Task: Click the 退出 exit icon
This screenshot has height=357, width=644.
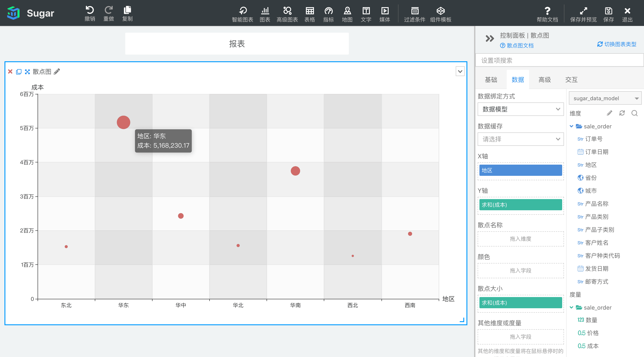Action: point(627,11)
